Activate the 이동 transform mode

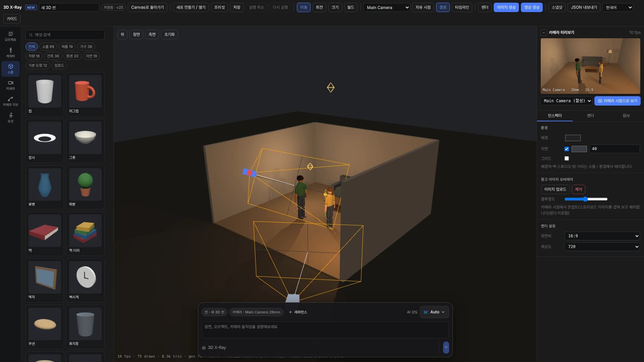[304, 7]
